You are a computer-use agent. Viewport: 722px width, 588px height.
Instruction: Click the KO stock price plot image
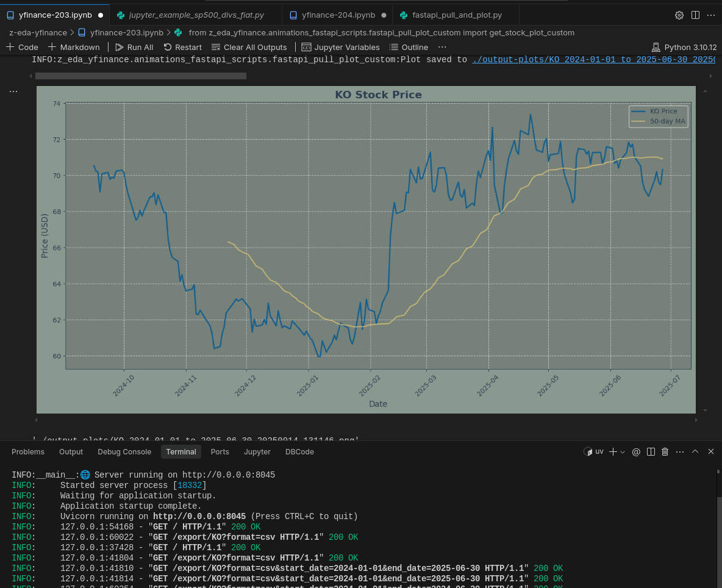point(366,250)
